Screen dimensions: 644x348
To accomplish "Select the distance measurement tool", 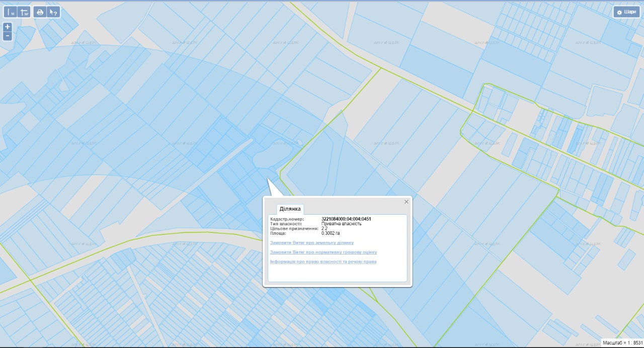I will 11,12.
